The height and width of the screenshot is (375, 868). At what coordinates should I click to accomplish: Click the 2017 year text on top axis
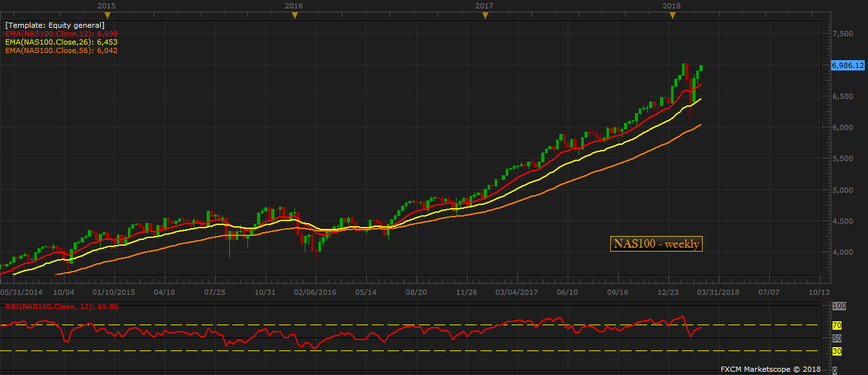(x=484, y=5)
